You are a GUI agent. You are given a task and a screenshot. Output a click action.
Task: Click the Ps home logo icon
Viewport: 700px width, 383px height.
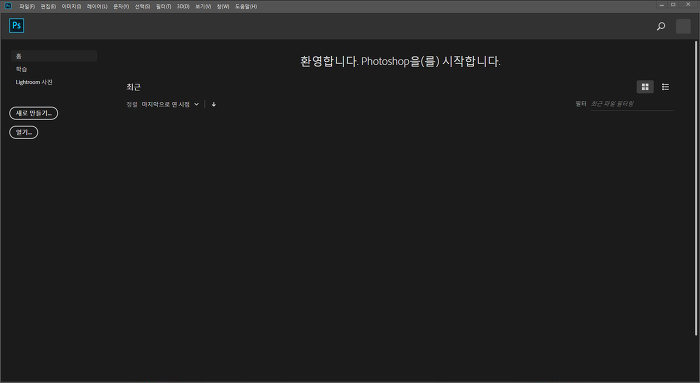17,25
